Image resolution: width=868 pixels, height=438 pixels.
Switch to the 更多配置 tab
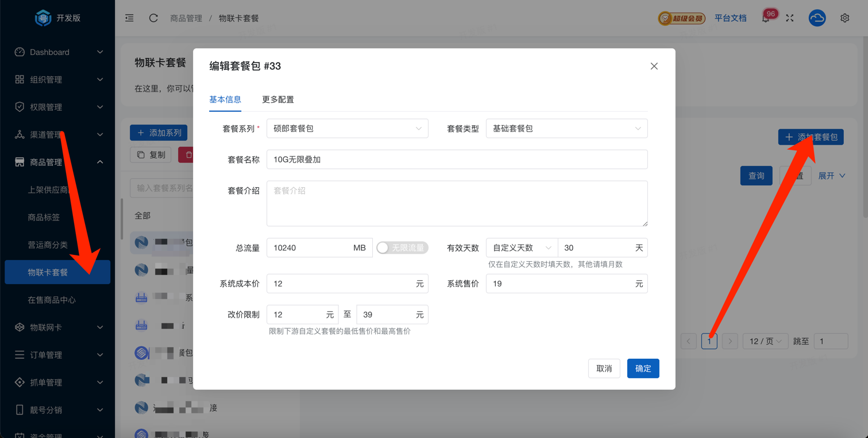(x=278, y=100)
